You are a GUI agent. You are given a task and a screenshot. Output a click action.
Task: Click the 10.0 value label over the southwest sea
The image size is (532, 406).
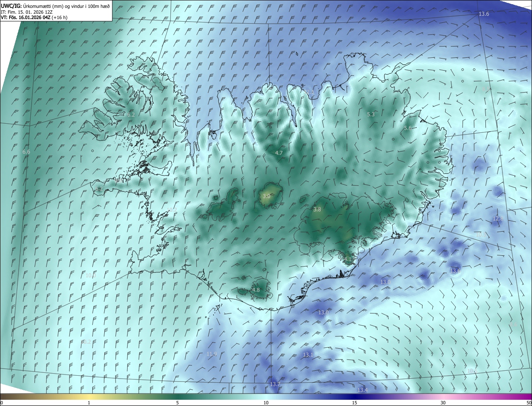[x=91, y=275]
